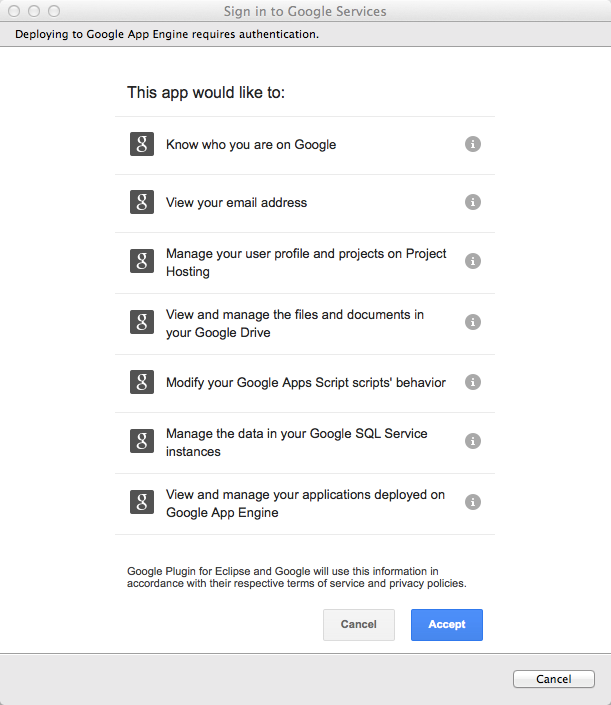The image size is (611, 705).
Task: Close the Sign in to Google Services window
Action: pyautogui.click(x=15, y=11)
